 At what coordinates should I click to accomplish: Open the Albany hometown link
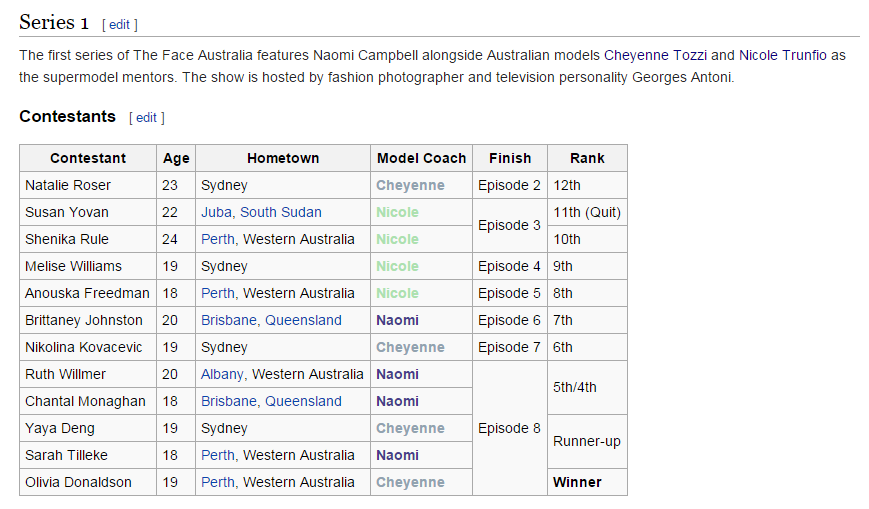pos(222,374)
